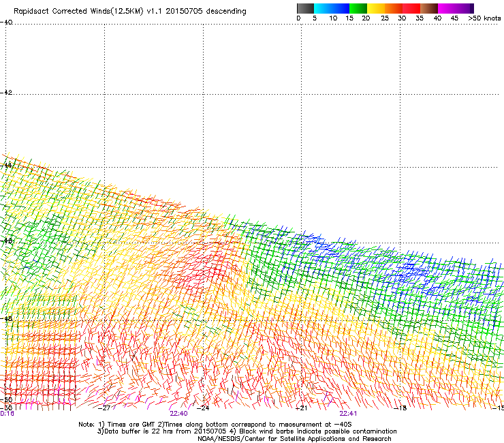The image size is (504, 443).
Task: Click the longitude label '-21'
Action: pos(301,408)
